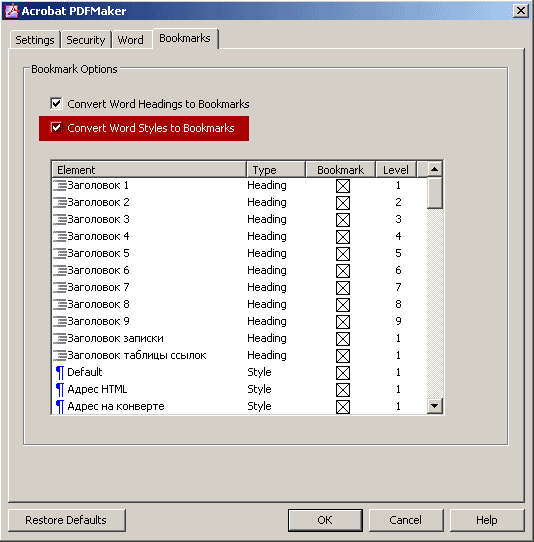
Task: Select the Заголовок 1 row text
Action: point(98,185)
